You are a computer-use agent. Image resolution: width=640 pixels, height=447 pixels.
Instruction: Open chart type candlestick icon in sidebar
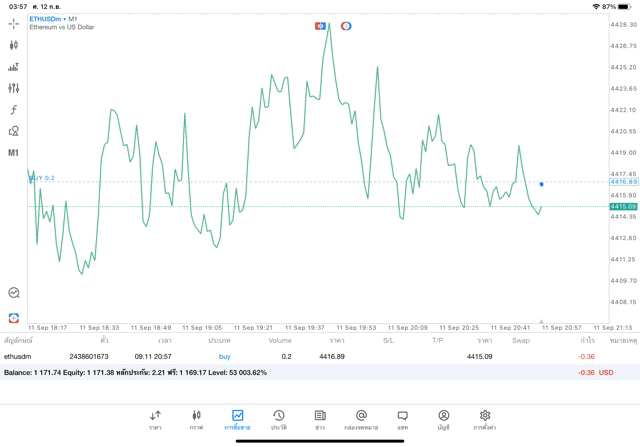pyautogui.click(x=13, y=45)
